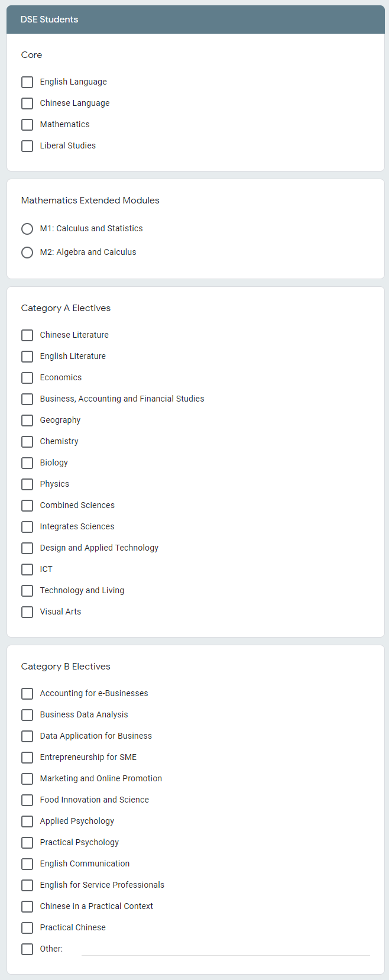Select Mathematics under Core subjects
Viewport: 389px width, 980px height.
click(x=27, y=125)
